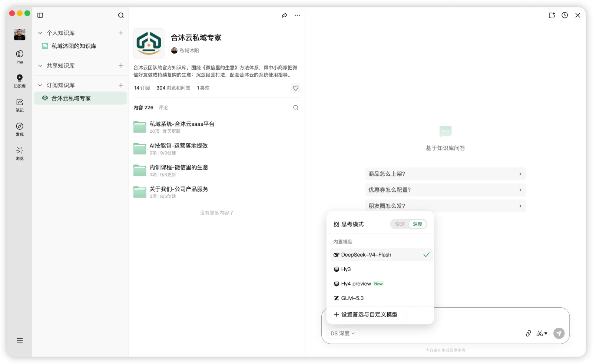Select the GLM-5.3 model
Screen dimensions: 593x364
pos(381,298)
